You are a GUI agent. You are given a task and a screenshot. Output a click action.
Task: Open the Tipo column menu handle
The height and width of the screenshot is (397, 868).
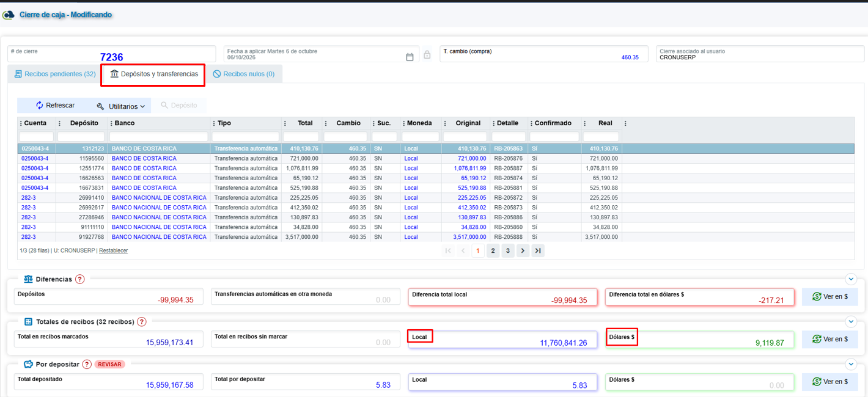point(214,123)
